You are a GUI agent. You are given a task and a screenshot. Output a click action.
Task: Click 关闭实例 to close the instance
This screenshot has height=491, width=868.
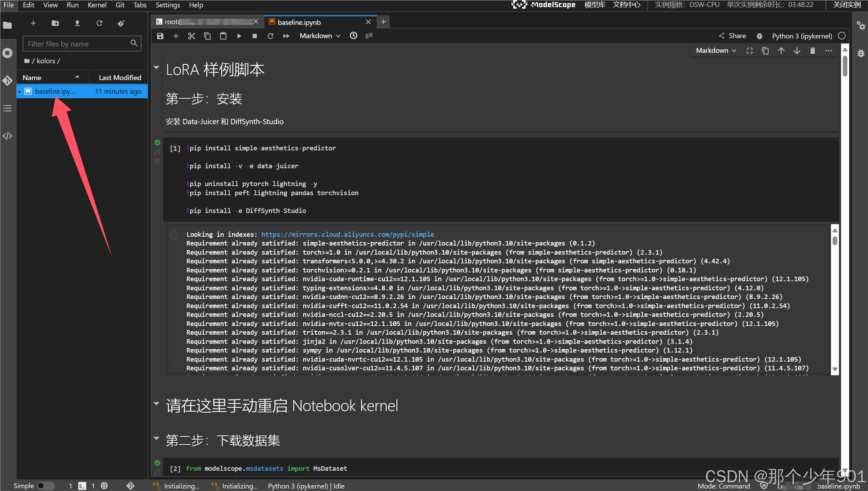click(x=847, y=5)
